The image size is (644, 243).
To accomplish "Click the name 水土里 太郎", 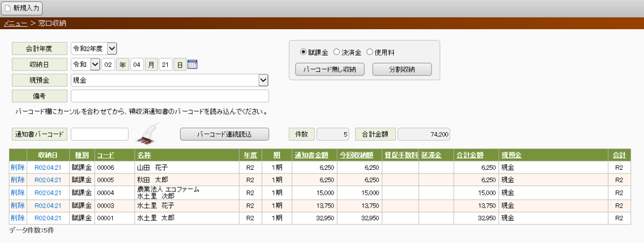I will (x=155, y=218).
